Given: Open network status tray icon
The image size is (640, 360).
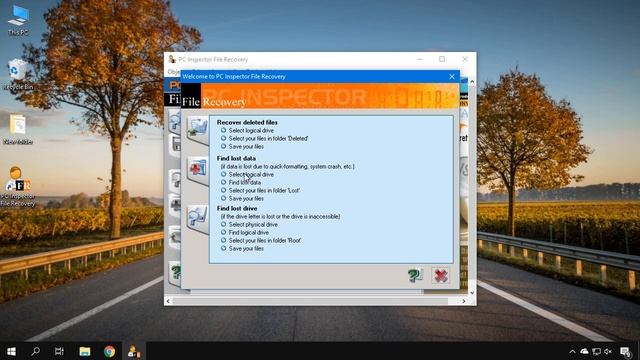Looking at the screenshot, I should click(596, 351).
